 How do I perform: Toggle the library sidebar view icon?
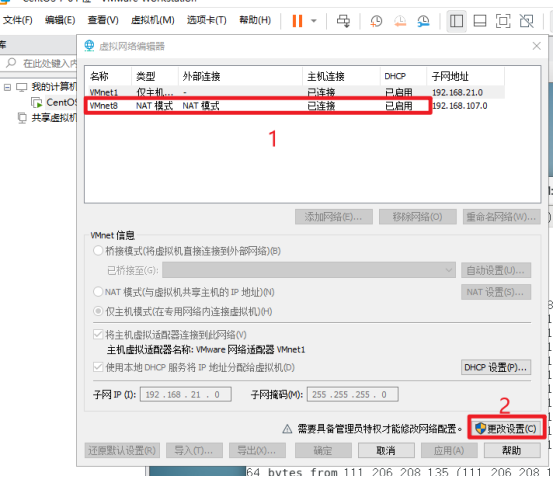coord(456,21)
